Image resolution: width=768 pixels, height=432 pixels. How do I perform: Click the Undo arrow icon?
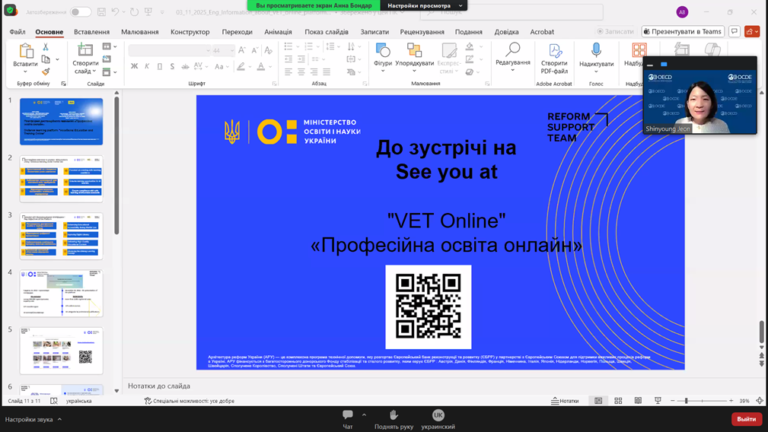pos(115,12)
